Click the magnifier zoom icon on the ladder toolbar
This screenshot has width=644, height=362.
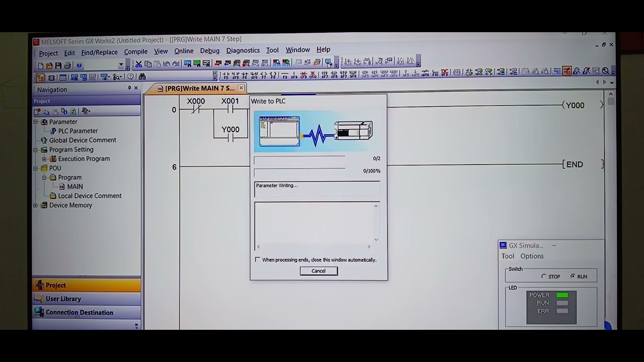(x=606, y=71)
